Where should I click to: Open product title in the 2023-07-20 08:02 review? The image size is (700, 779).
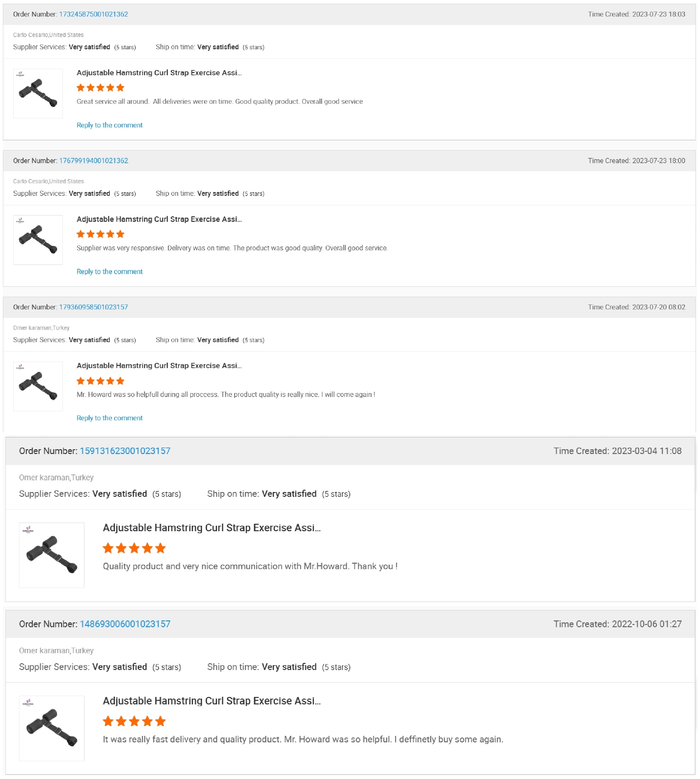pyautogui.click(x=159, y=366)
